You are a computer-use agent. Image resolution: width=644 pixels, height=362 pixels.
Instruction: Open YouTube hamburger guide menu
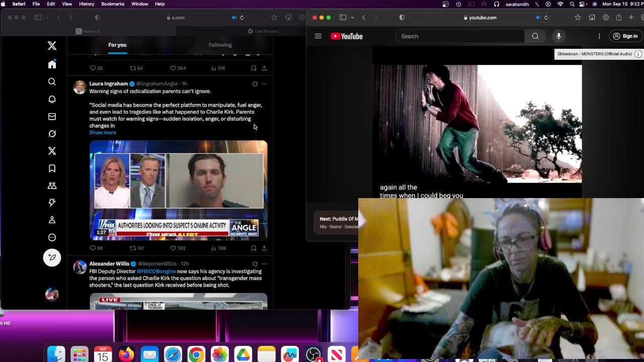pos(318,36)
